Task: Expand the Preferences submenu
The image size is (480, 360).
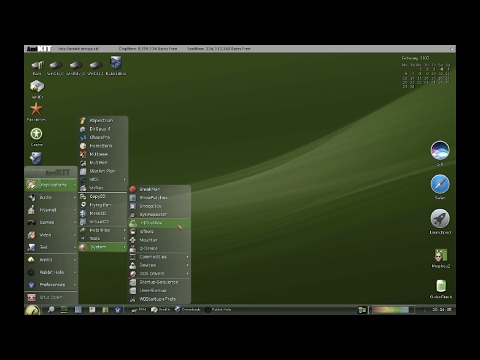Action: pos(51,285)
